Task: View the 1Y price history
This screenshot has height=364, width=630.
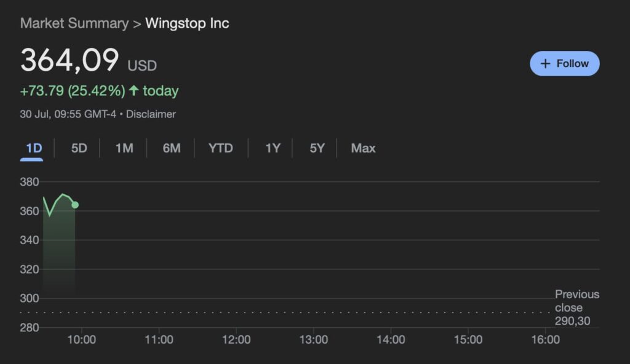Action: coord(273,148)
